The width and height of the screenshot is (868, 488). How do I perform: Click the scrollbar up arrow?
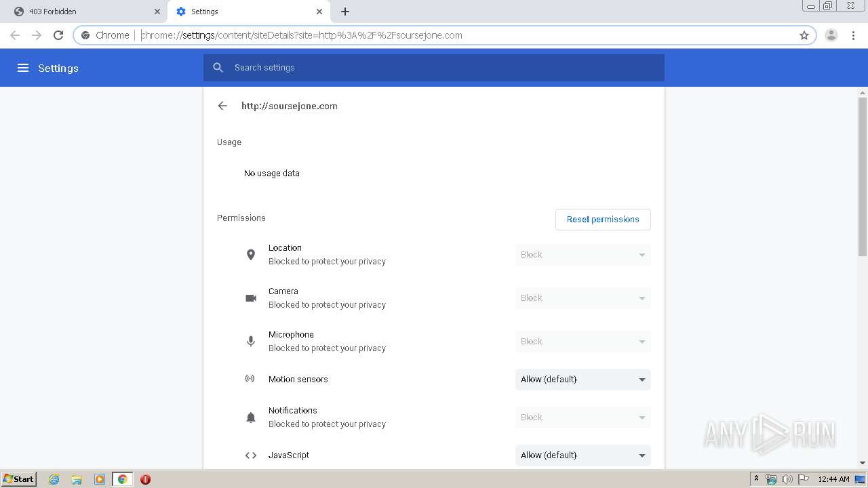pyautogui.click(x=863, y=93)
